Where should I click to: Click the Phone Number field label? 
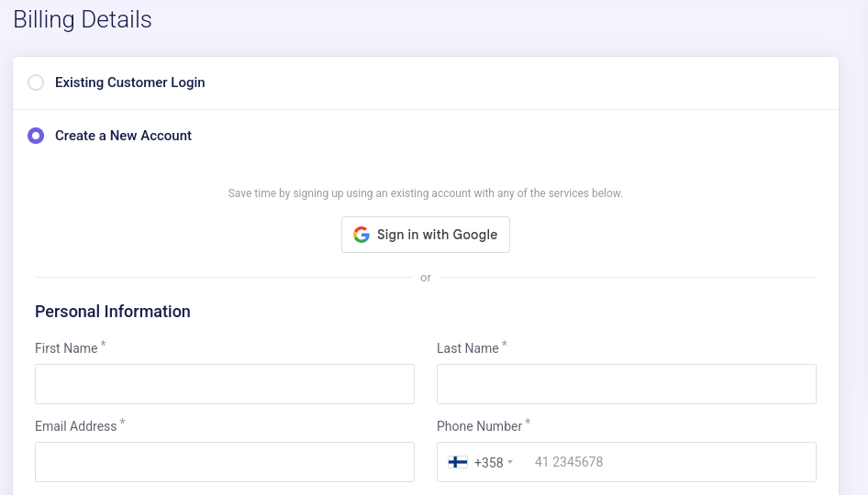479,426
